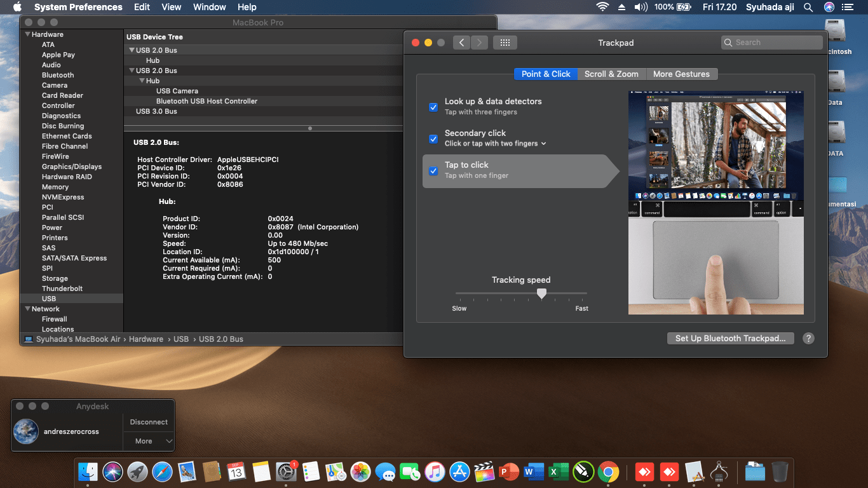Click the Spotlight search magnifier in menu bar

point(808,7)
